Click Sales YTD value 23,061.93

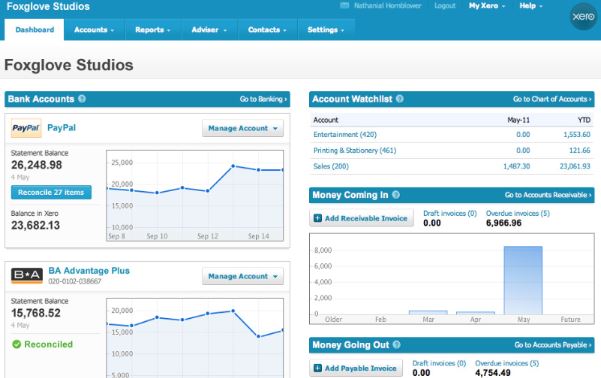tap(575, 166)
